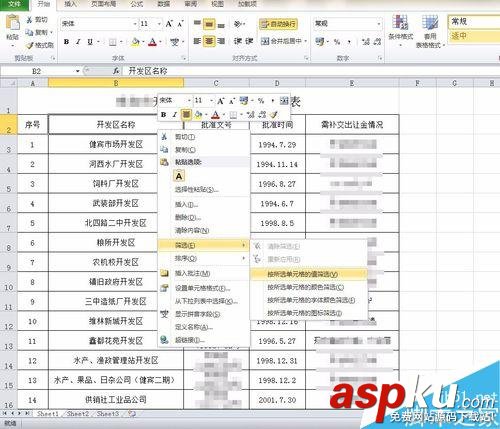This screenshot has height=429, width=500.
Task: Toggle Middle Align in the ribbon
Action: (x=209, y=24)
